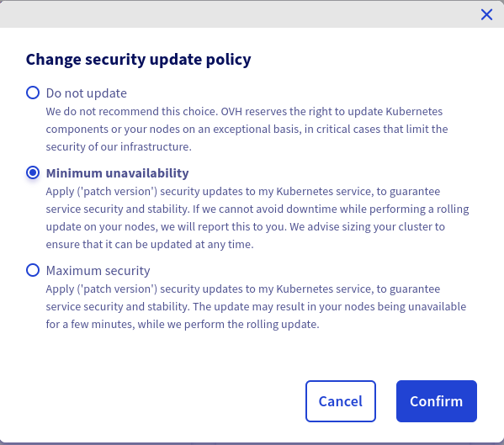
Task: Click 'Apply patch version' text under Maximum security
Action: [x=102, y=289]
